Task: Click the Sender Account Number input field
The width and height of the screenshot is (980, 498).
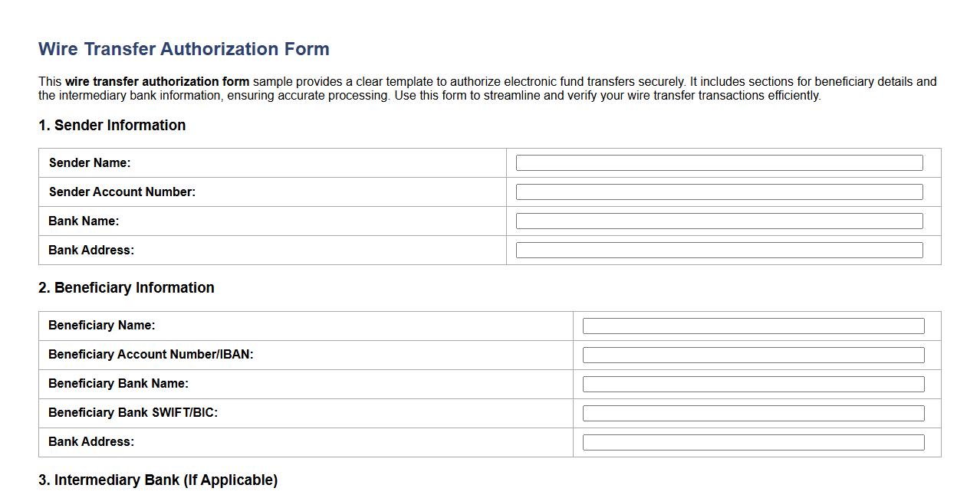Action: tap(719, 192)
